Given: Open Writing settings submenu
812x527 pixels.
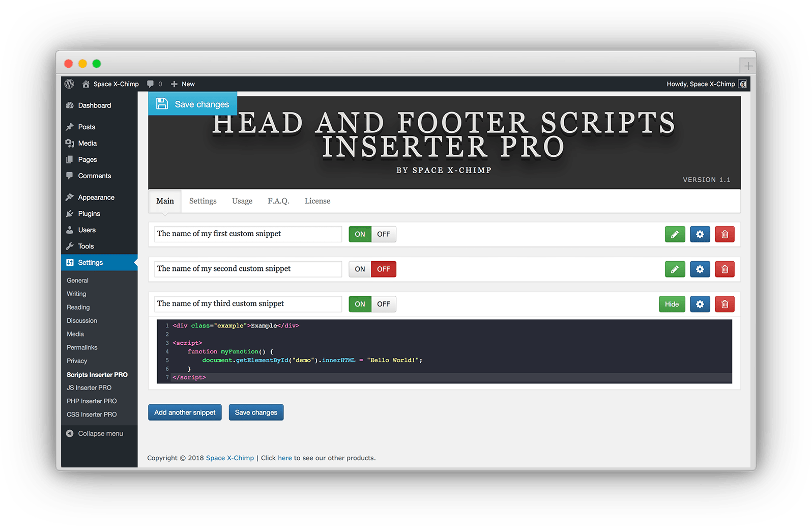Looking at the screenshot, I should (76, 294).
